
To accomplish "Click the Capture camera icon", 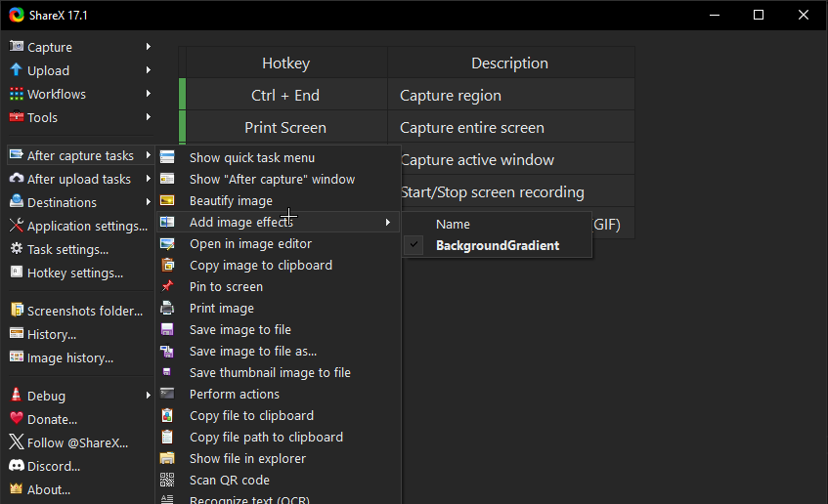I will pyautogui.click(x=17, y=47).
